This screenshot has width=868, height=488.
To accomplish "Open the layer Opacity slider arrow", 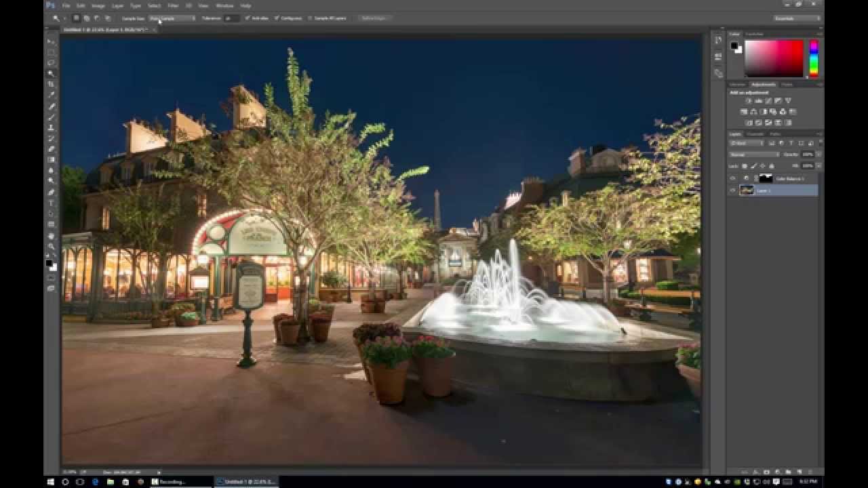I will click(819, 155).
